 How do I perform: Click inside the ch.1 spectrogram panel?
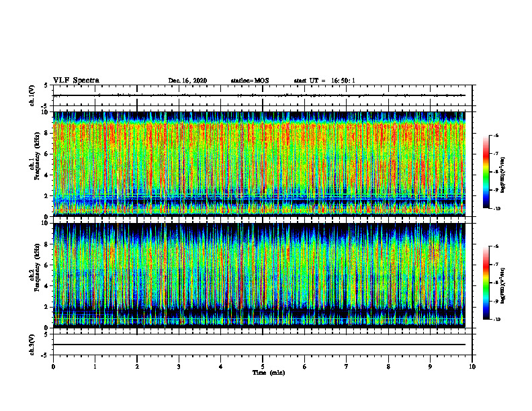click(x=259, y=164)
